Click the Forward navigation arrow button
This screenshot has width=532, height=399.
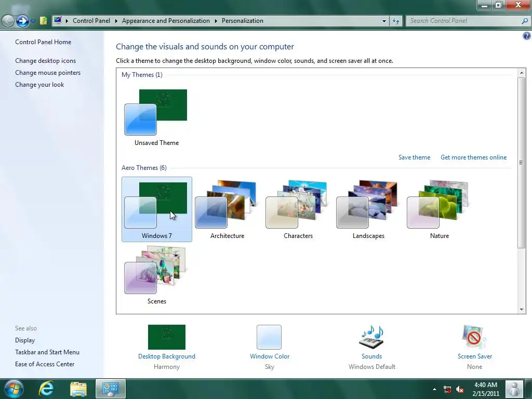pyautogui.click(x=22, y=21)
